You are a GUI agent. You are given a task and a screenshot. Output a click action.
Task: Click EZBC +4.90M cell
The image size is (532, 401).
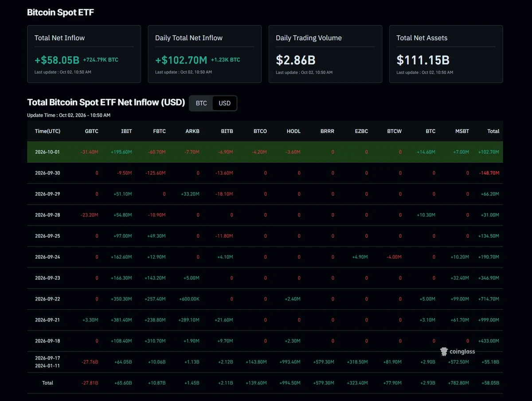coord(359,257)
